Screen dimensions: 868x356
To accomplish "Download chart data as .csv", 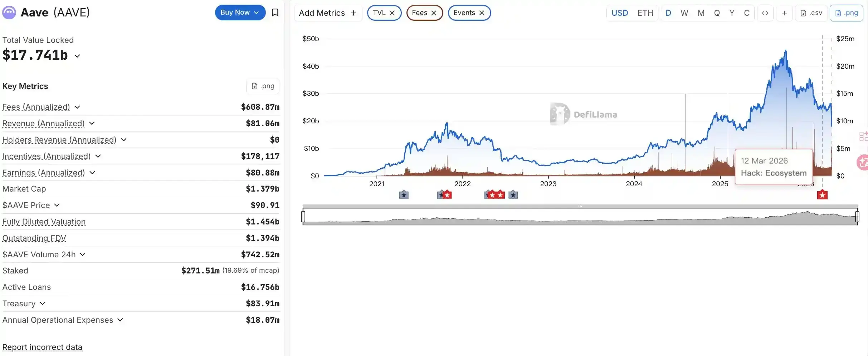I will [x=811, y=13].
